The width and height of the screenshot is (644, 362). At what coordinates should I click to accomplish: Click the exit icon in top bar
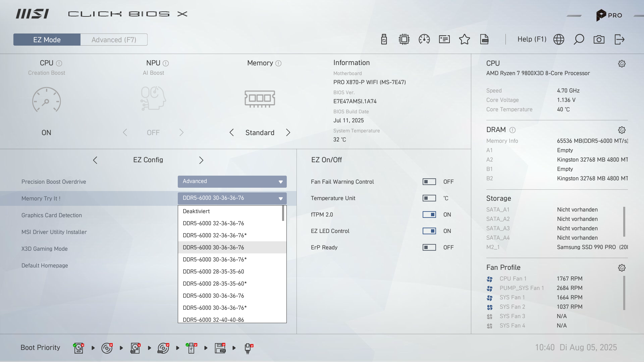[x=619, y=40]
